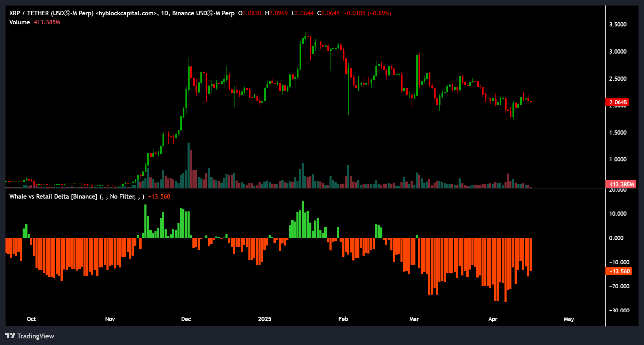The height and width of the screenshot is (345, 644).
Task: Click the -0.0185 (-0.89%) change value
Action: pyautogui.click(x=367, y=13)
